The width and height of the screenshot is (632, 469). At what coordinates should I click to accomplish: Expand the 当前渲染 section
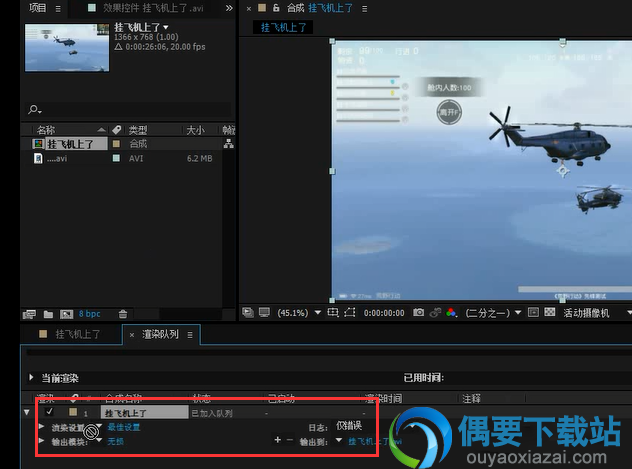(x=31, y=378)
